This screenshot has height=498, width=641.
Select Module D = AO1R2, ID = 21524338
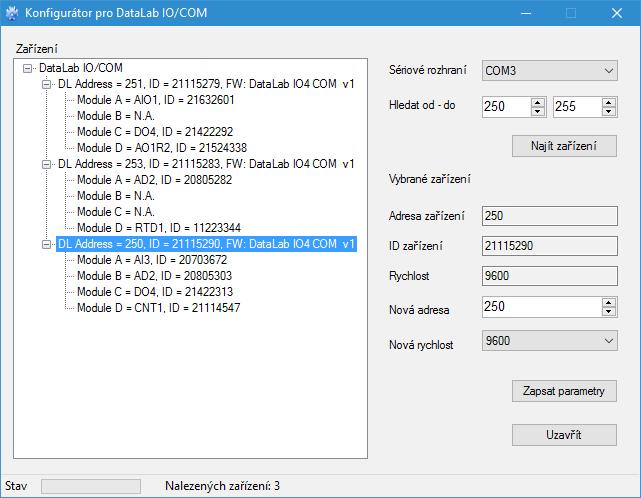point(162,148)
